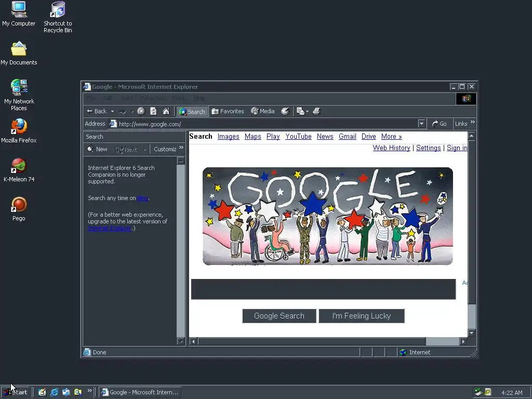This screenshot has height=399, width=532.
Task: Click the Bing link in Search pane
Action: coord(142,198)
